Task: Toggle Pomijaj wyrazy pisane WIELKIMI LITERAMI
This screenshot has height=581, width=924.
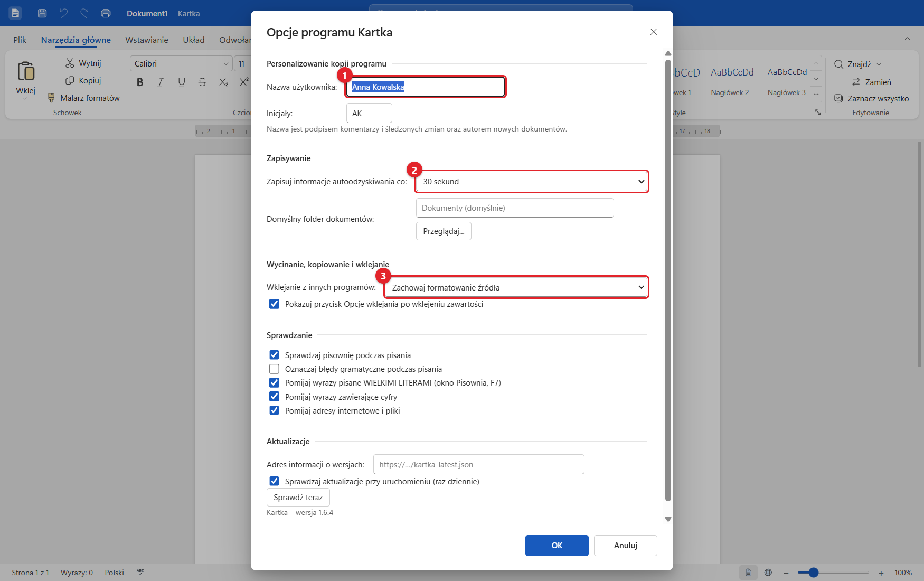Action: [274, 382]
